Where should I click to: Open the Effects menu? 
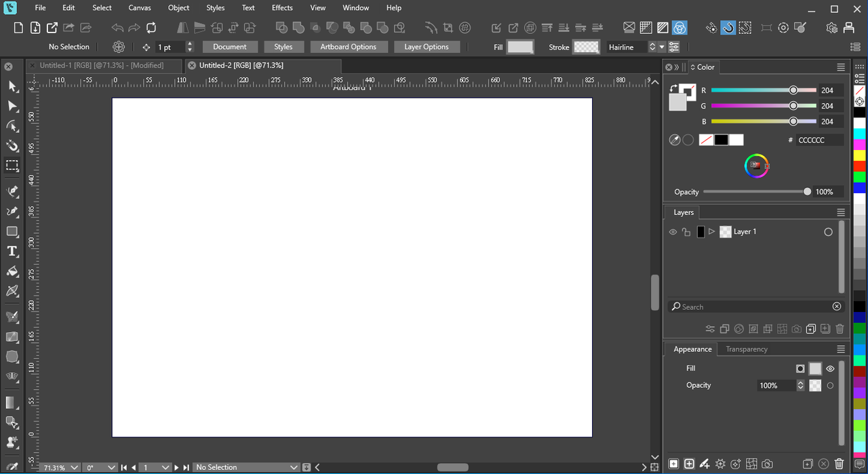tap(282, 7)
